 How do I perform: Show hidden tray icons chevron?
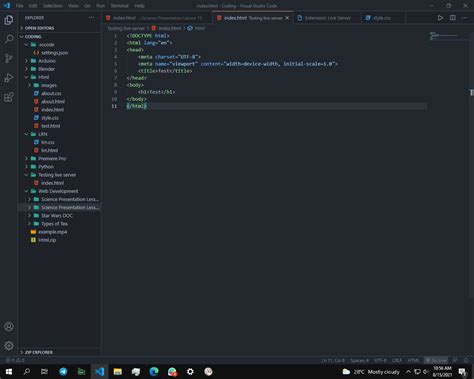[x=408, y=371]
